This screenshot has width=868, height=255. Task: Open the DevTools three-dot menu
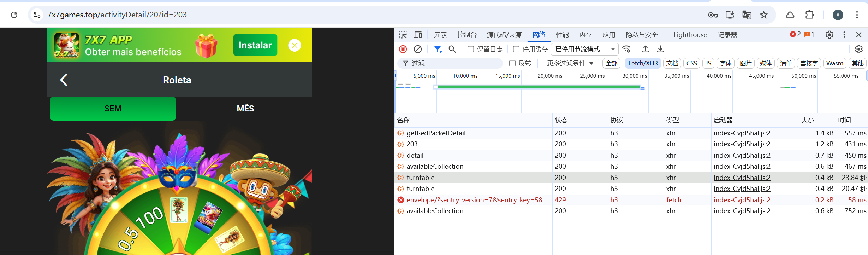(x=844, y=35)
